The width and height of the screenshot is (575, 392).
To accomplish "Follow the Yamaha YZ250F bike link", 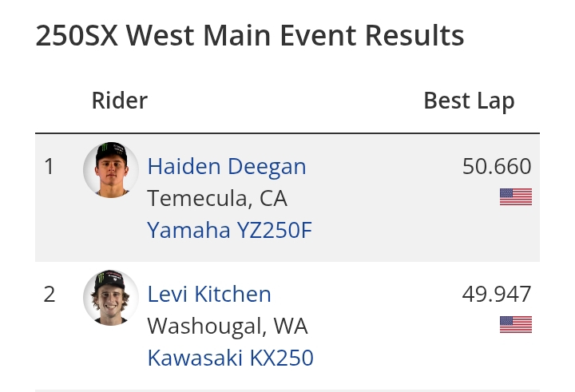I will [x=230, y=230].
